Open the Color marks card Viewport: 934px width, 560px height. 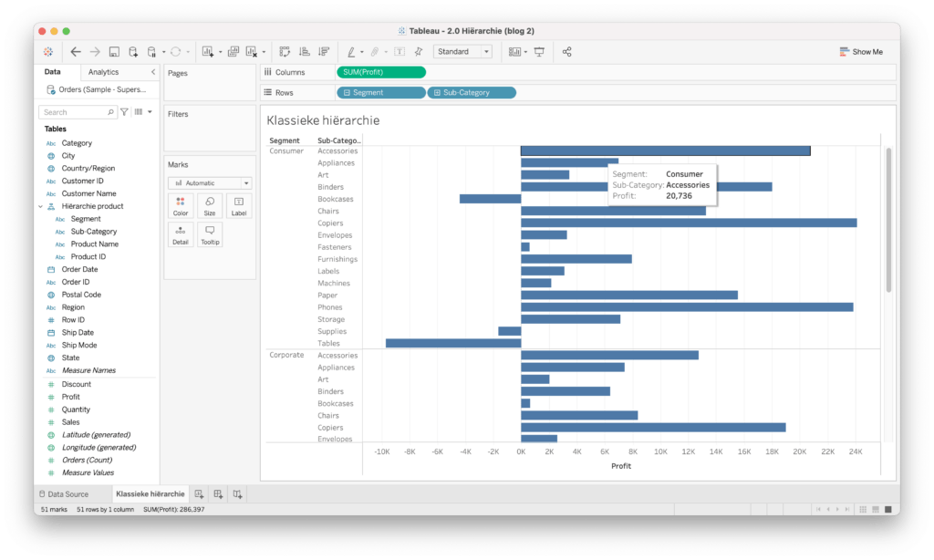181,206
